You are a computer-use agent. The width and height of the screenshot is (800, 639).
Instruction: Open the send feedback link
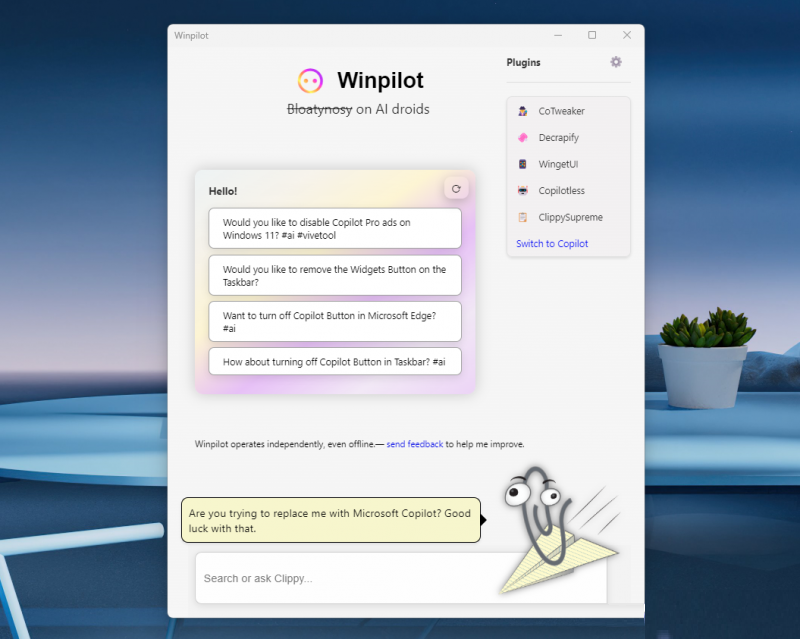point(415,444)
